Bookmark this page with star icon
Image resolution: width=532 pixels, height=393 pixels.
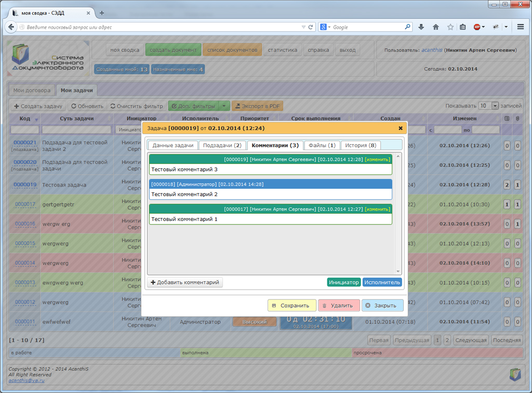(x=450, y=27)
